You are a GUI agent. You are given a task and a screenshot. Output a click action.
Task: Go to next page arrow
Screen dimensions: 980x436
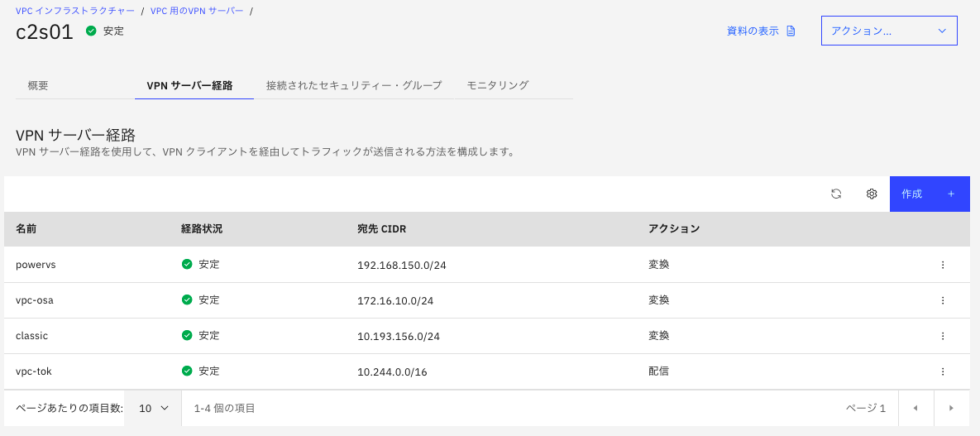click(951, 408)
